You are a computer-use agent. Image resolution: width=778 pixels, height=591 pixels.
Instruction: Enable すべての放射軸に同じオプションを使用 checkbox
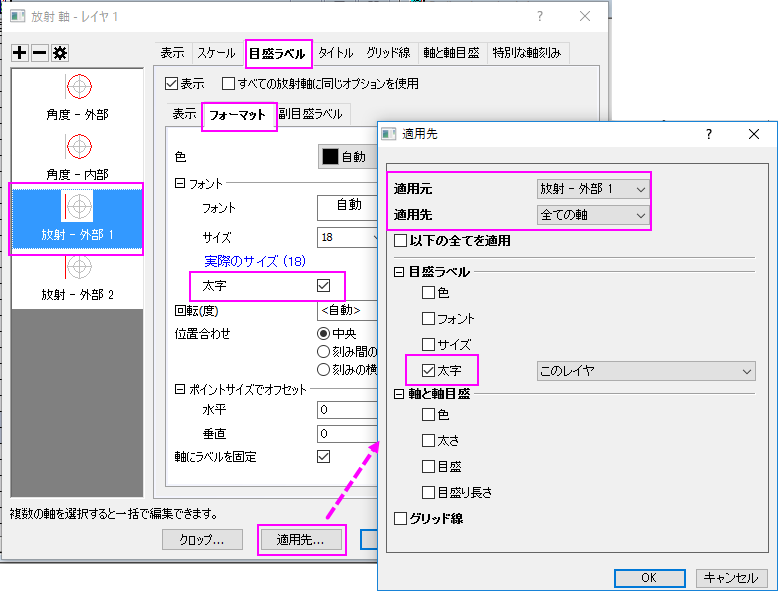(x=228, y=83)
